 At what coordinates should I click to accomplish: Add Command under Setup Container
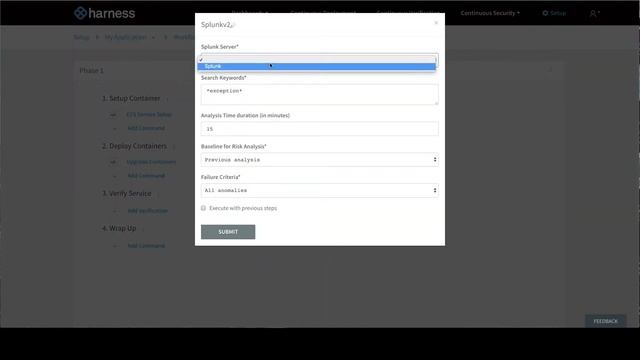point(146,128)
